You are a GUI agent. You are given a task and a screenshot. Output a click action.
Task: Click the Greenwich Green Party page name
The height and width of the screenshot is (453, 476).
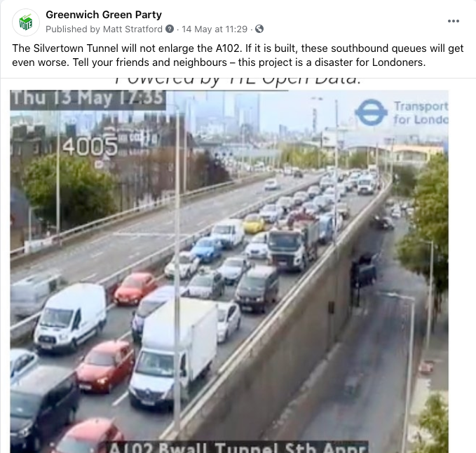[104, 15]
